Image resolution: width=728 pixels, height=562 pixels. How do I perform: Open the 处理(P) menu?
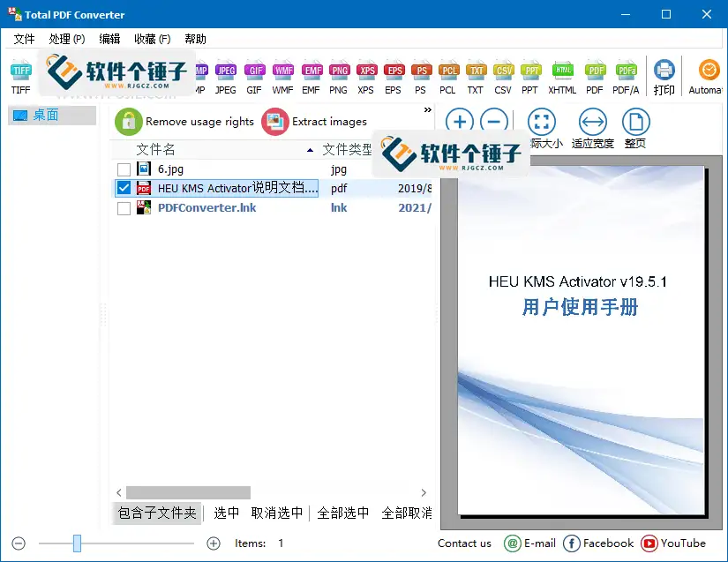click(x=66, y=38)
